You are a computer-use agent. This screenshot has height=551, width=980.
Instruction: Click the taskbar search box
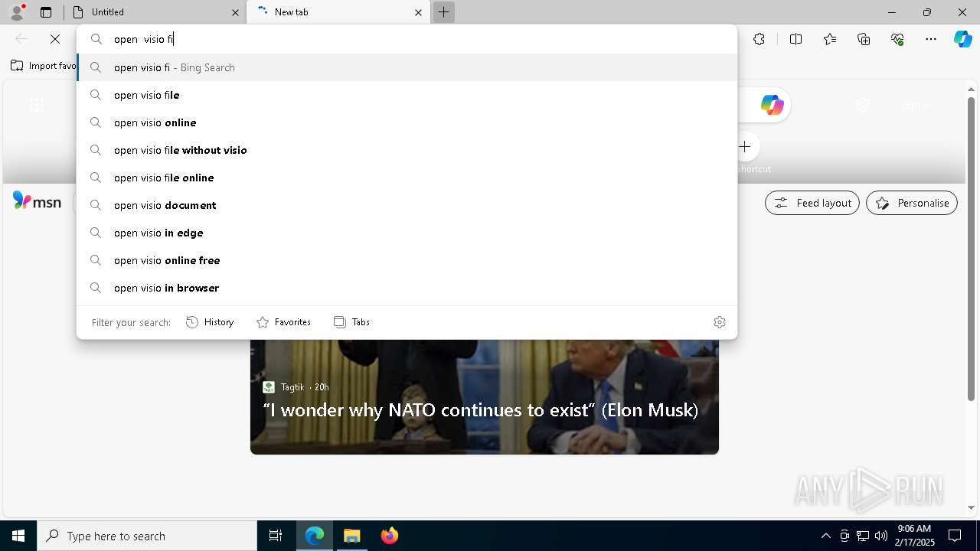click(x=147, y=536)
